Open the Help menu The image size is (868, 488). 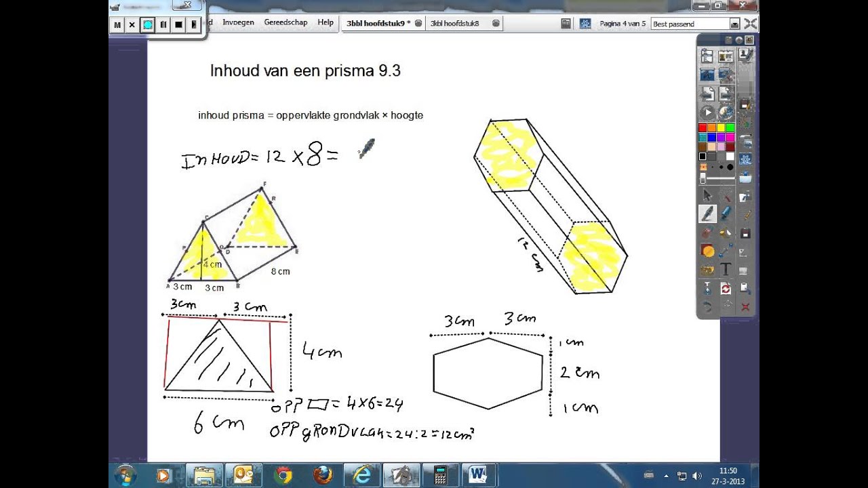click(x=325, y=22)
